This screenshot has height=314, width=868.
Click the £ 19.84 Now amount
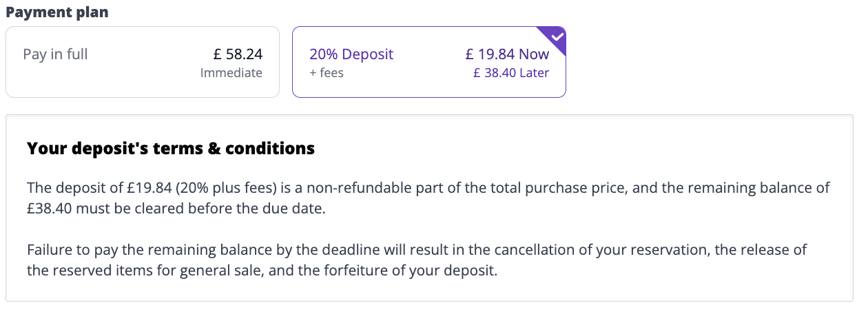pyautogui.click(x=507, y=54)
